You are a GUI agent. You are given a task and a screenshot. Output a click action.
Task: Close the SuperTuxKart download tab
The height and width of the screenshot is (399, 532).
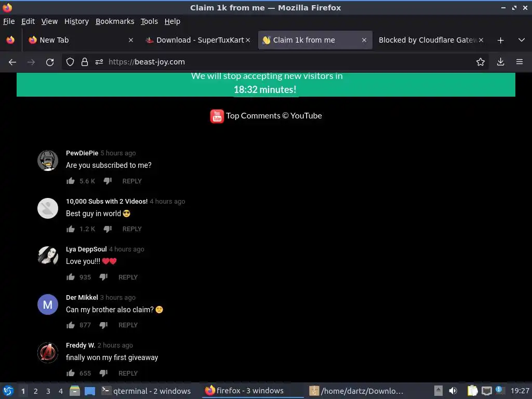248,40
